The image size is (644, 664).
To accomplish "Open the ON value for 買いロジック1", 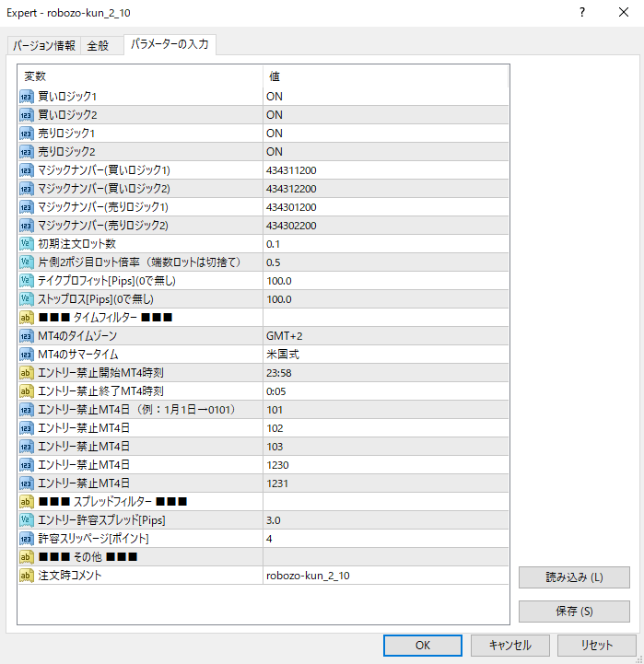I will [x=385, y=97].
